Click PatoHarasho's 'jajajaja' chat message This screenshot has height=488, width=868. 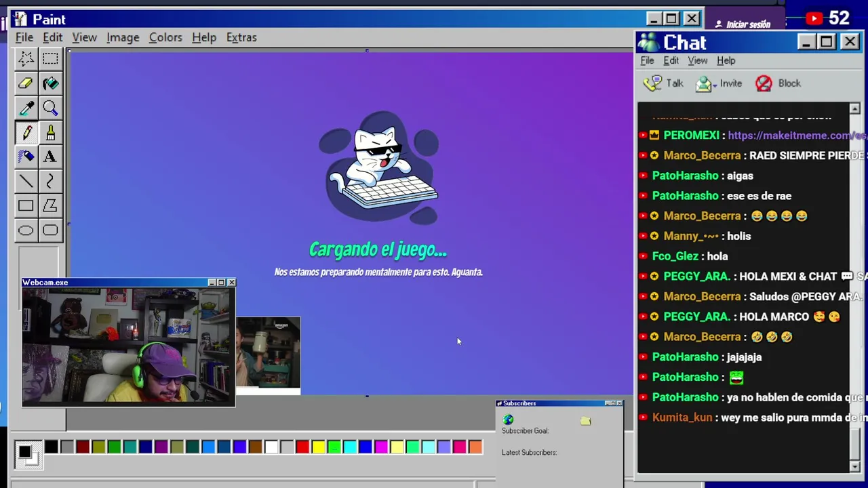pyautogui.click(x=744, y=357)
